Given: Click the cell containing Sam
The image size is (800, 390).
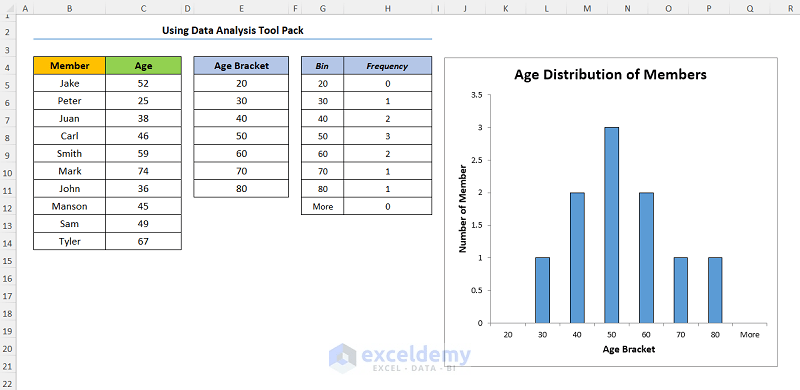Looking at the screenshot, I should click(69, 224).
